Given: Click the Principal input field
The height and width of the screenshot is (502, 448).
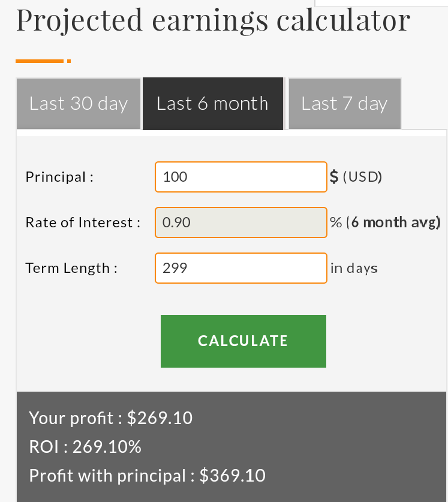Looking at the screenshot, I should 240,177.
